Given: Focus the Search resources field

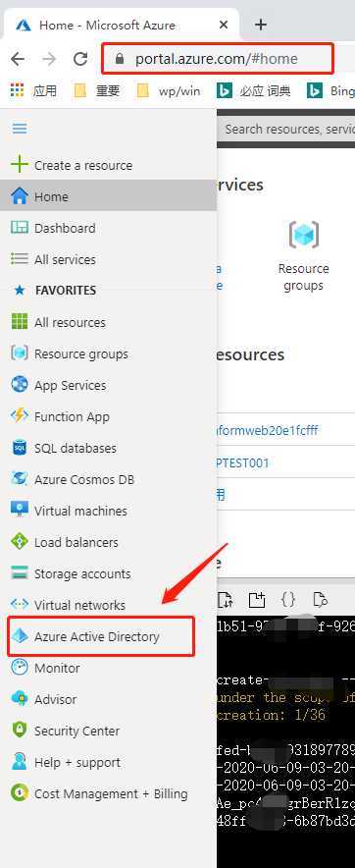Looking at the screenshot, I should 286,129.
